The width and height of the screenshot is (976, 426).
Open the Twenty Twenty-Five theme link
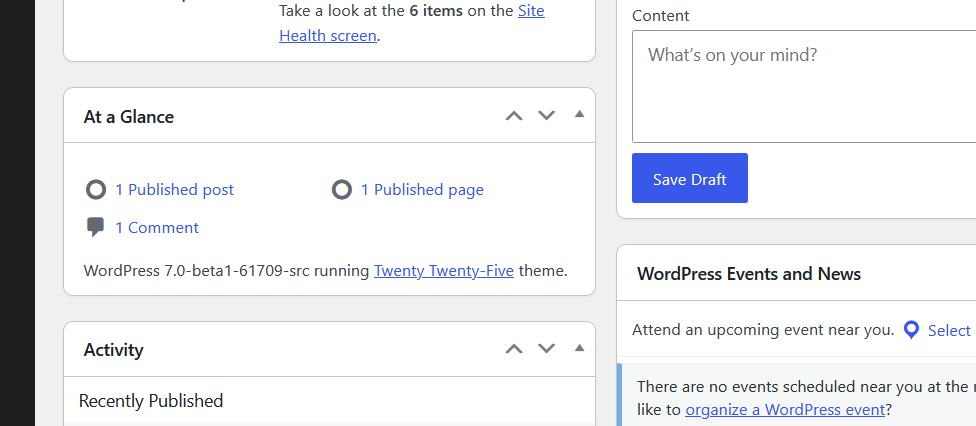[x=443, y=270]
